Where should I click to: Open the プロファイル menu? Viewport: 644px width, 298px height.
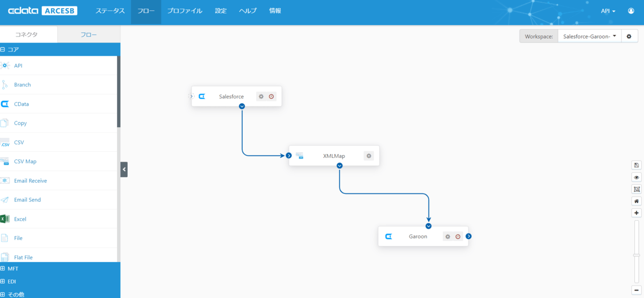point(185,11)
